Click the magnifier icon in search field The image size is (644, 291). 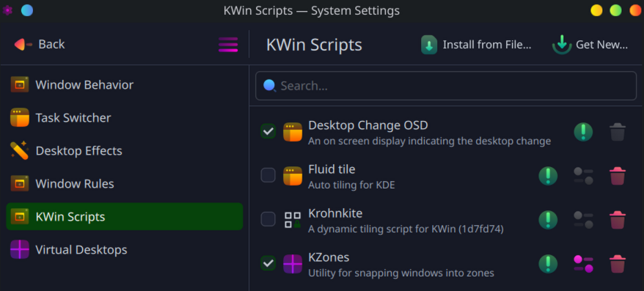coord(269,85)
